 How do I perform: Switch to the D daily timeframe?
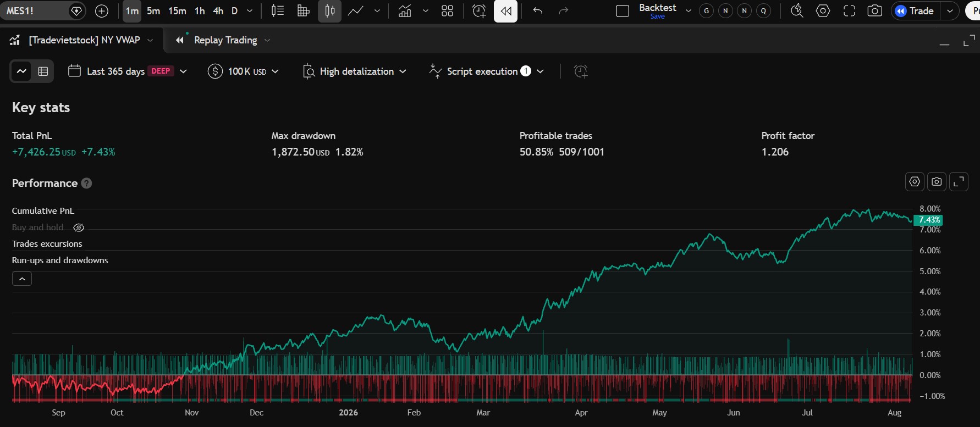click(x=234, y=11)
